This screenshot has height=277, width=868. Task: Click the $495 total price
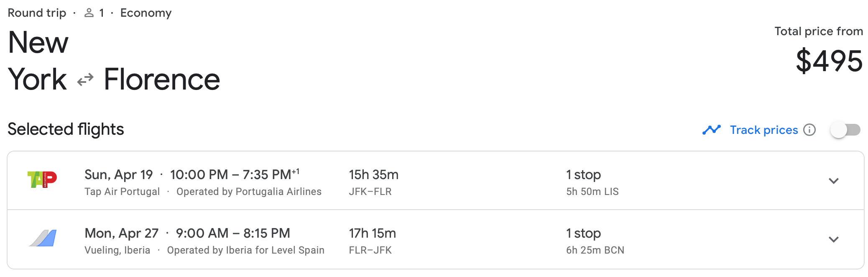pyautogui.click(x=829, y=61)
